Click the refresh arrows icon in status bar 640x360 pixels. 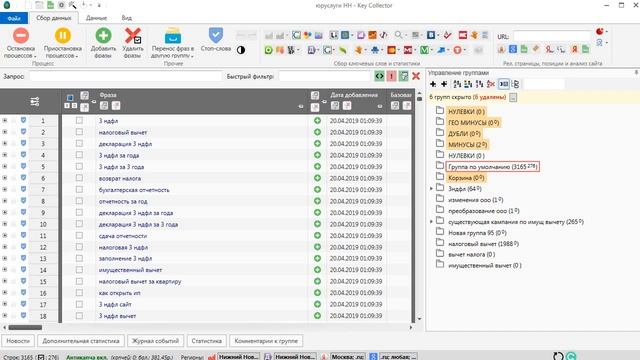pos(558,356)
